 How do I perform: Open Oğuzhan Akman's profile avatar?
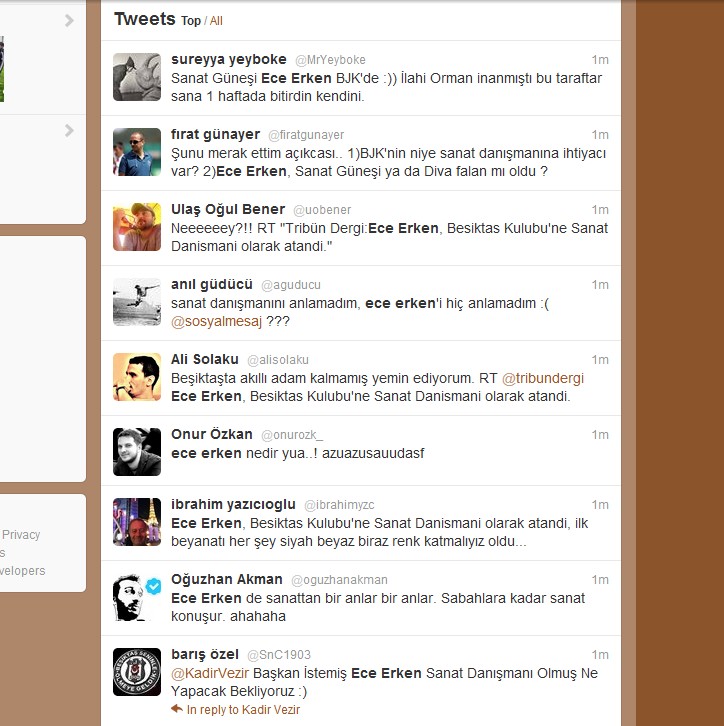[137, 597]
